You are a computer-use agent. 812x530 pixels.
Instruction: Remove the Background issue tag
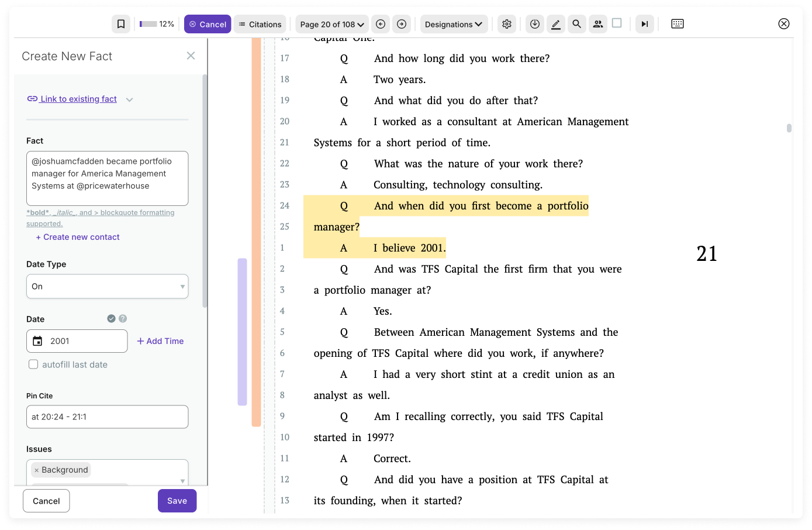[37, 469]
